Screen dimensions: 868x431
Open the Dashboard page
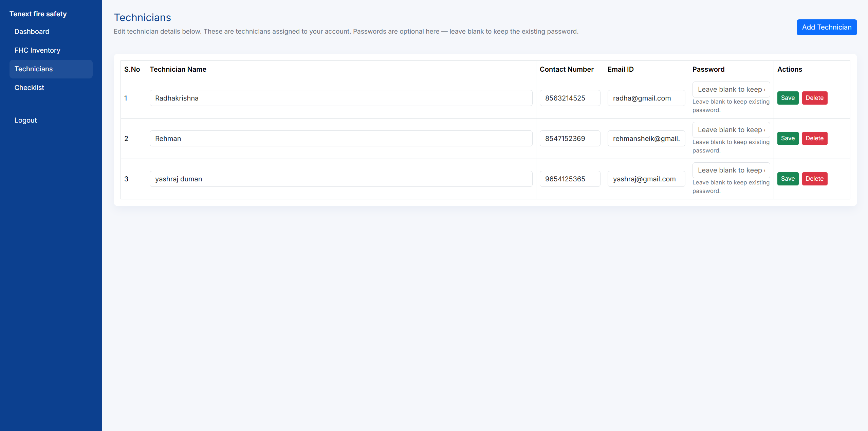tap(32, 31)
